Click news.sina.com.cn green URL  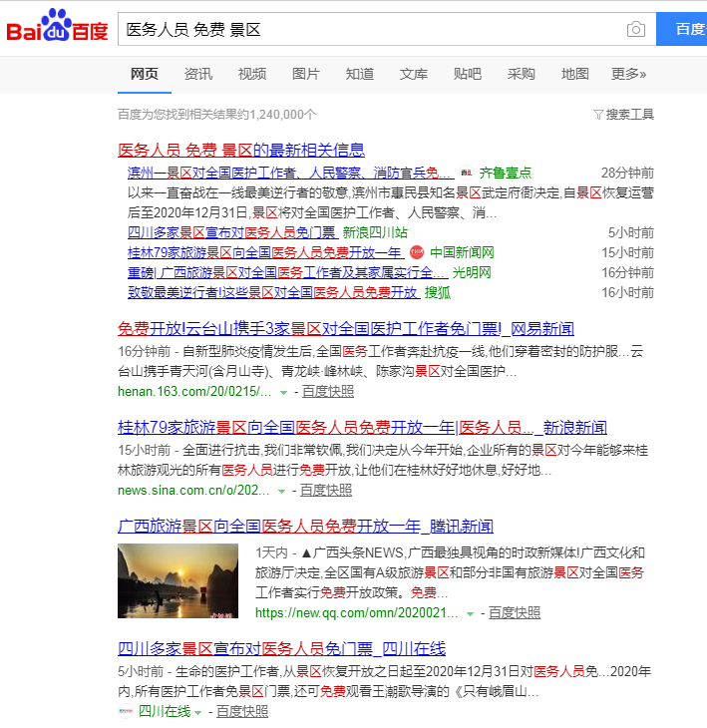(193, 491)
